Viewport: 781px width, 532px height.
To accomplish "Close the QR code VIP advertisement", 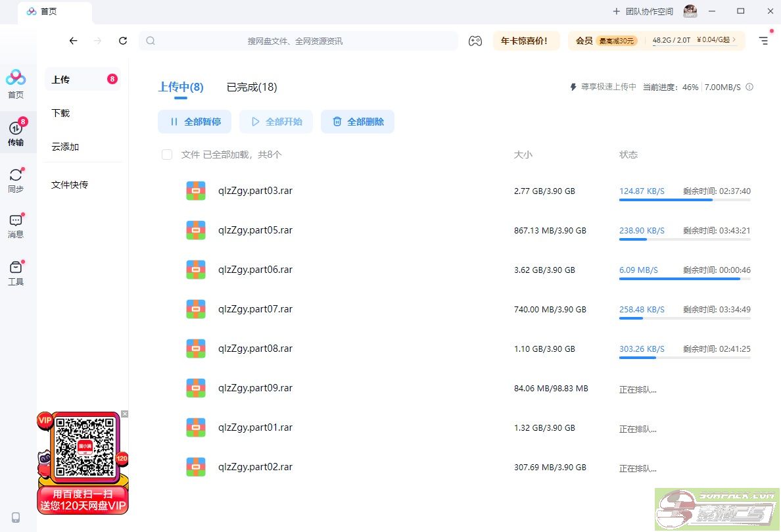I will [x=125, y=414].
